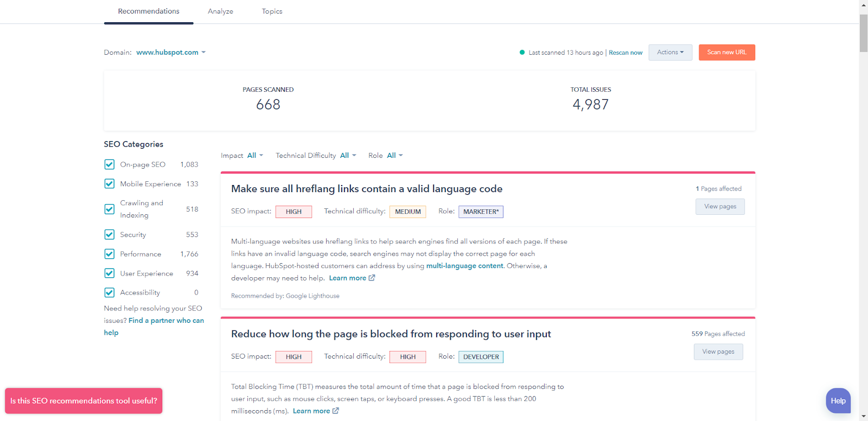This screenshot has height=421, width=868.
Task: Uncheck the Performance category
Action: pos(109,253)
